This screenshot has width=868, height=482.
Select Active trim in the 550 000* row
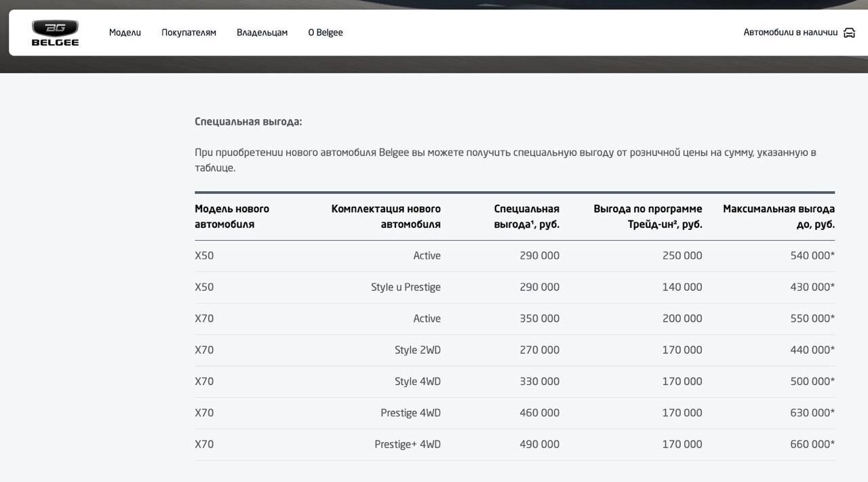click(x=427, y=319)
